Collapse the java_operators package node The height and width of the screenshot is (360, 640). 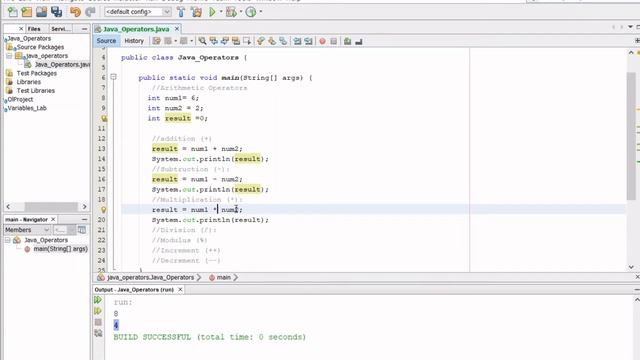[9, 56]
